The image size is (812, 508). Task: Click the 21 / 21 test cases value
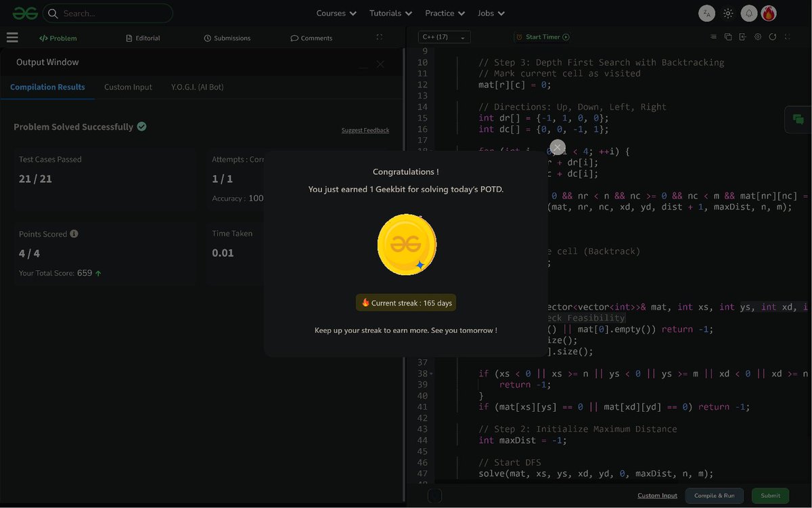tap(35, 179)
